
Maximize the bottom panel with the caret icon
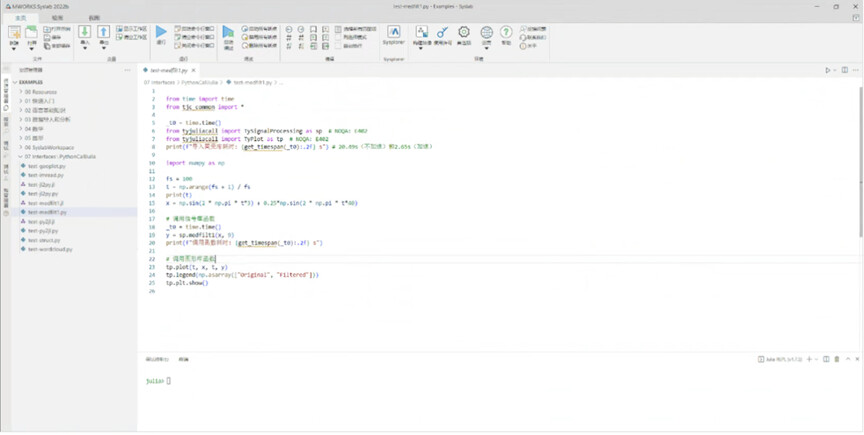click(x=848, y=359)
